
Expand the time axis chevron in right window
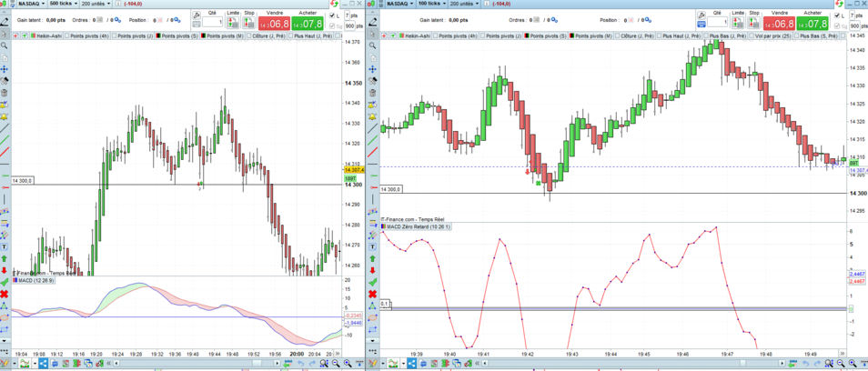[x=843, y=354]
